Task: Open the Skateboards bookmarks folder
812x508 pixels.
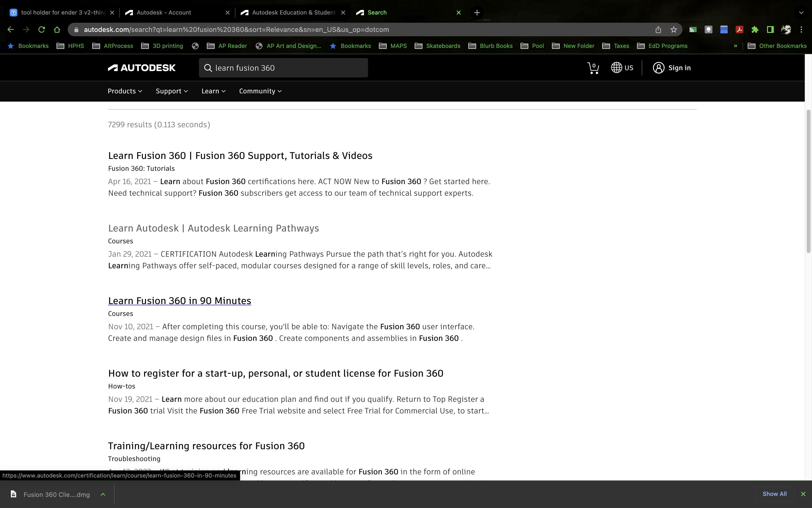Action: [438, 46]
